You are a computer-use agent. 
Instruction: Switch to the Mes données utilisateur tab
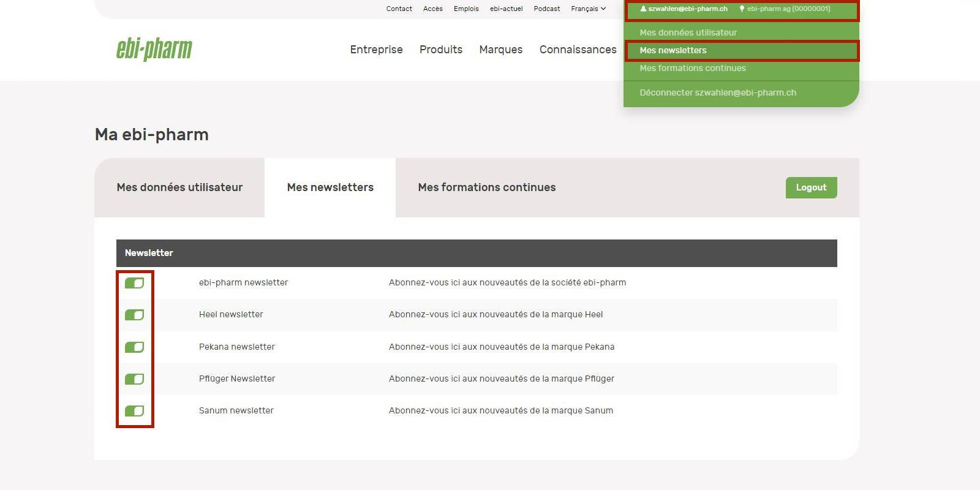coord(179,187)
